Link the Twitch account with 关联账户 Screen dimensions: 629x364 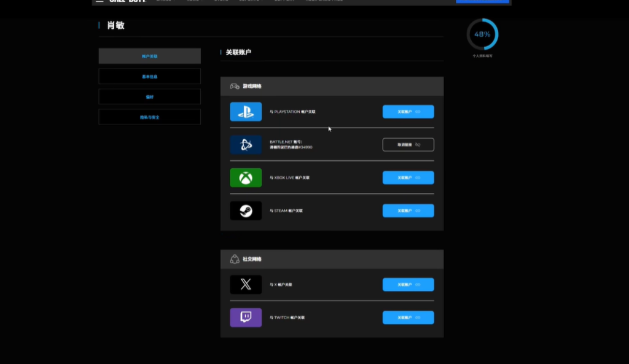click(408, 317)
